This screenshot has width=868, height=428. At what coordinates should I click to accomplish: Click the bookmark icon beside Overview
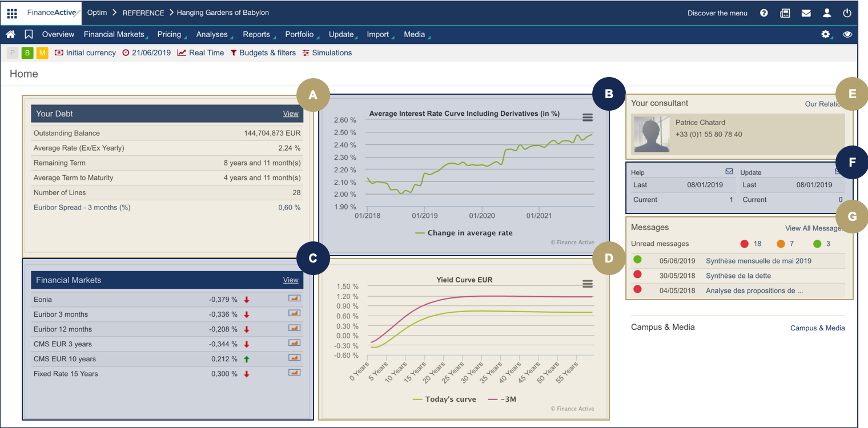pos(29,34)
